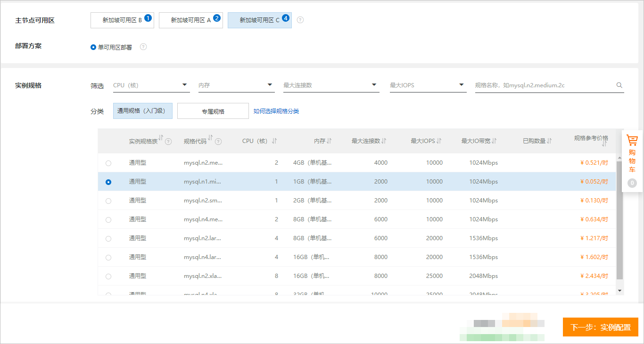Click 4000 max connections value
Viewport: 644px width, 344px height.
380,163
